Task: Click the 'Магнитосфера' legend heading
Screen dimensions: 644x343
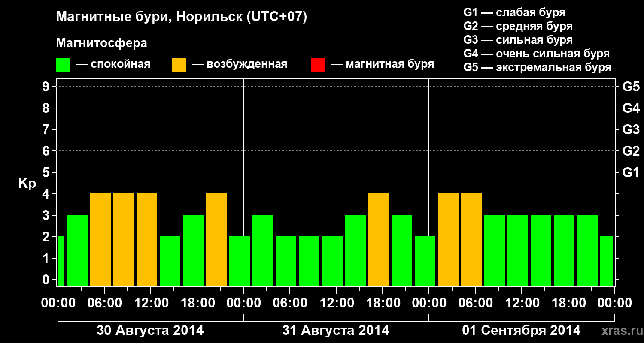Action: pyautogui.click(x=102, y=43)
